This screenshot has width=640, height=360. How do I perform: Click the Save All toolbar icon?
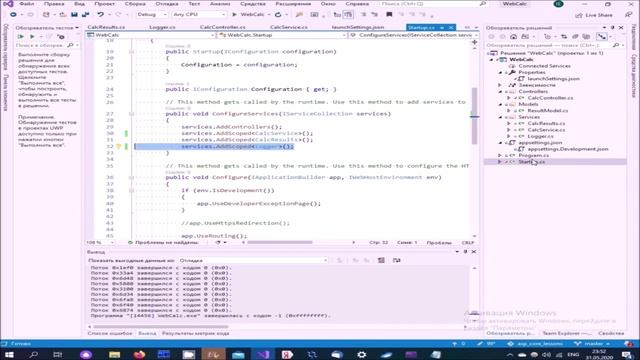tap(86, 15)
